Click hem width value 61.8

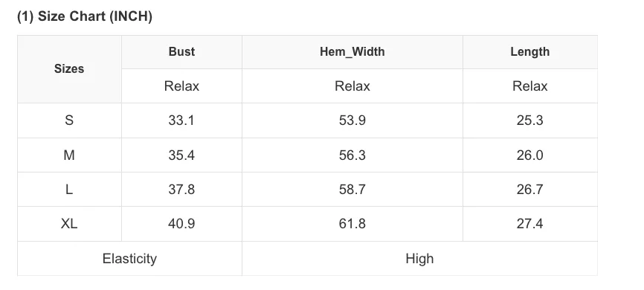pyautogui.click(x=352, y=224)
